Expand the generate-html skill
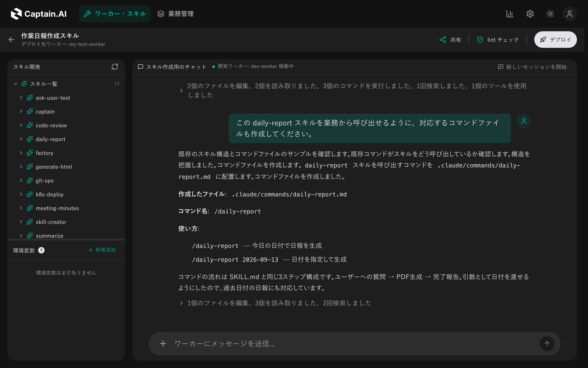The width and height of the screenshot is (588, 368). (21, 167)
